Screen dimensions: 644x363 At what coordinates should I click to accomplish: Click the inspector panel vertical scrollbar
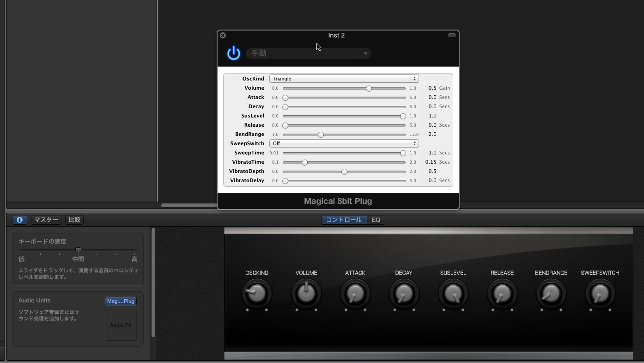click(x=153, y=283)
